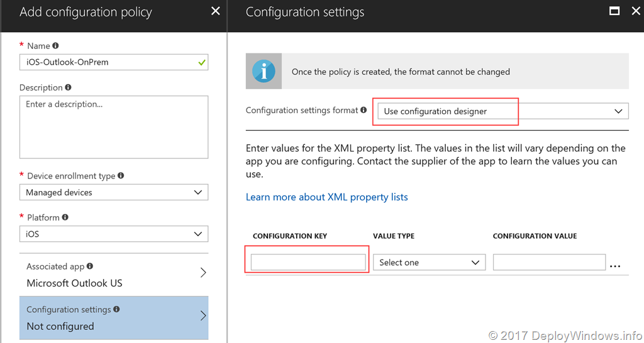The width and height of the screenshot is (644, 343).
Task: Click the Associated app info icon
Action: 90,266
